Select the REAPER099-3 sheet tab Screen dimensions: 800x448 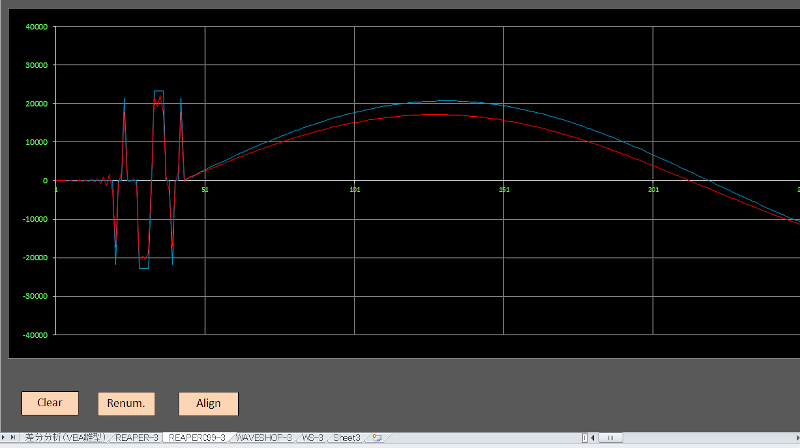coord(196,438)
